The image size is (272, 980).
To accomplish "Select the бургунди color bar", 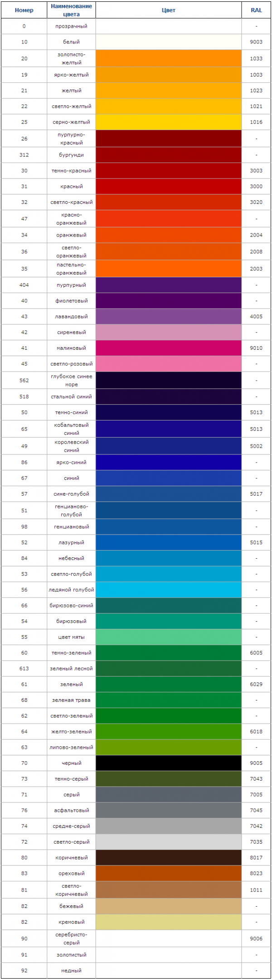I will coord(169,155).
